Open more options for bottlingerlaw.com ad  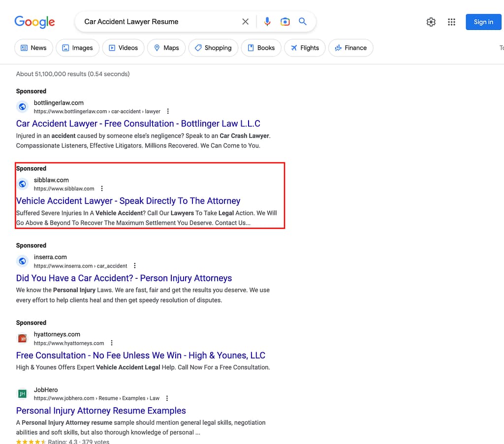click(x=168, y=112)
